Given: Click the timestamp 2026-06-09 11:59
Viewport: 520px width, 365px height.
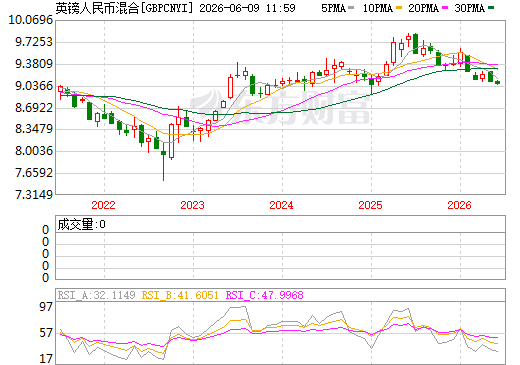Looking at the screenshot, I should pyautogui.click(x=247, y=8).
